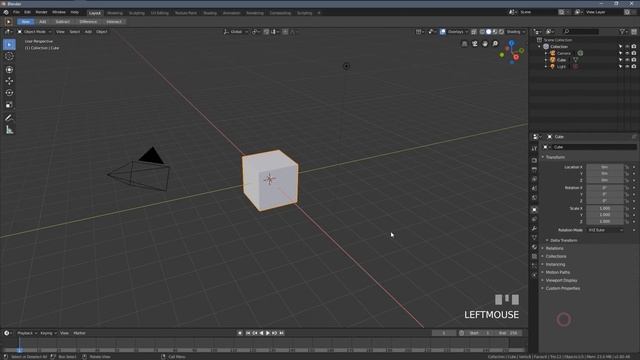Open the Playback menu in the timeline

tap(27, 333)
